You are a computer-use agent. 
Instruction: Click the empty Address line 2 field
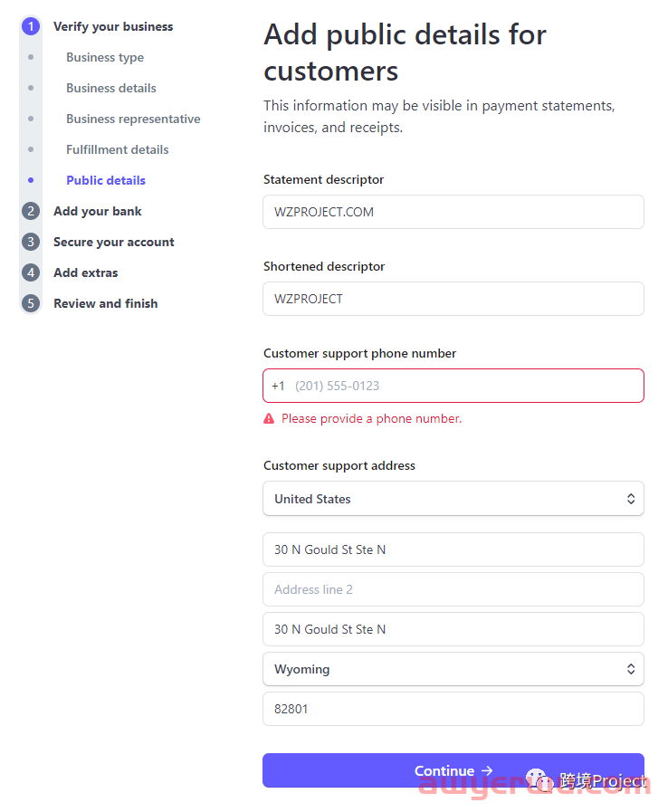[453, 589]
